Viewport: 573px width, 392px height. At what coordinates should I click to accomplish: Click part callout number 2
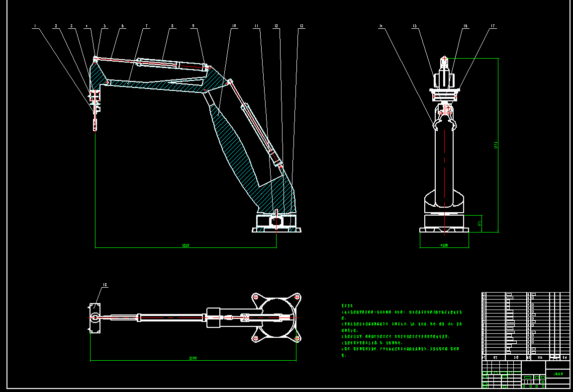(56, 26)
